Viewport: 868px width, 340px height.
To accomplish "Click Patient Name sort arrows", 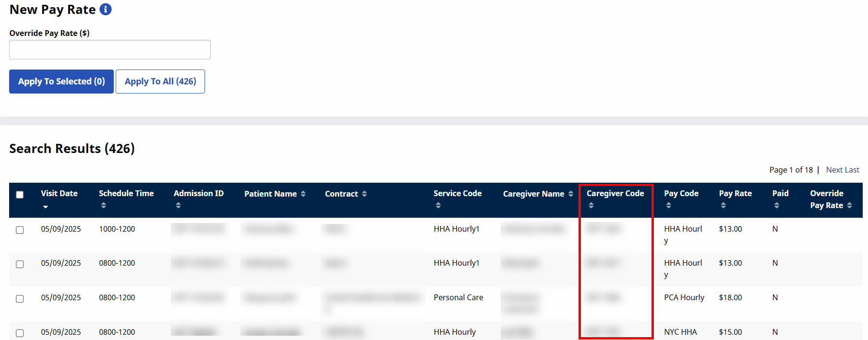I will pos(303,194).
